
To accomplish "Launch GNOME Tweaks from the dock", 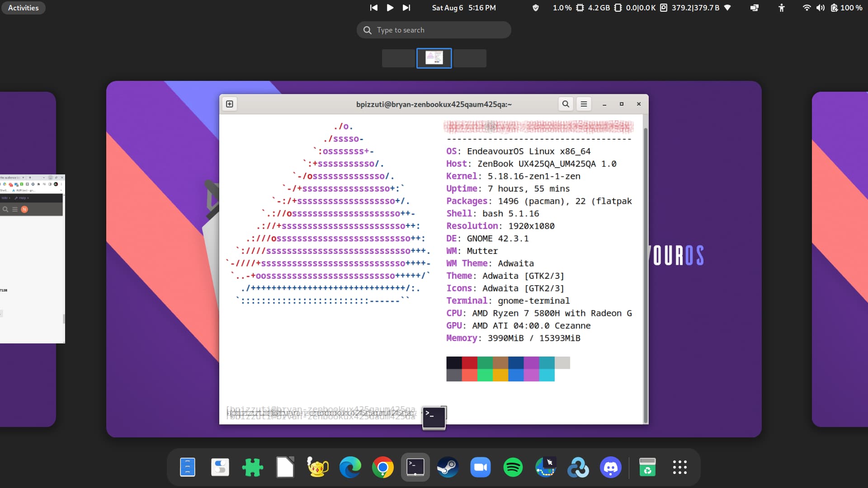I will click(x=220, y=467).
